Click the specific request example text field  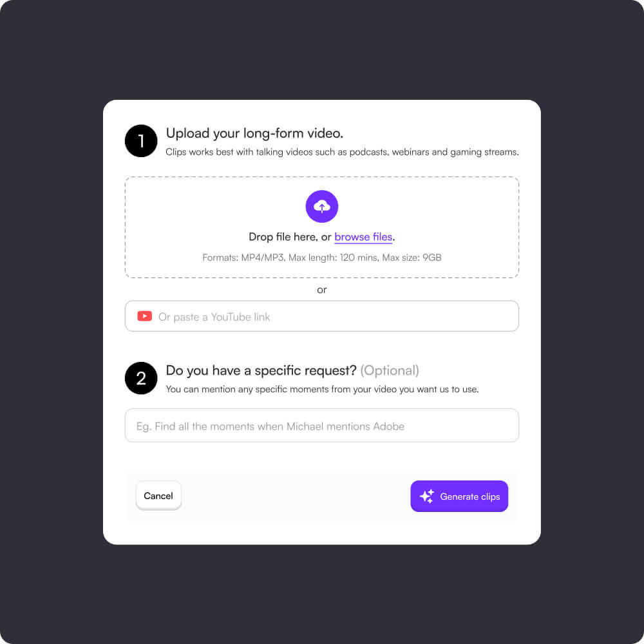[321, 426]
